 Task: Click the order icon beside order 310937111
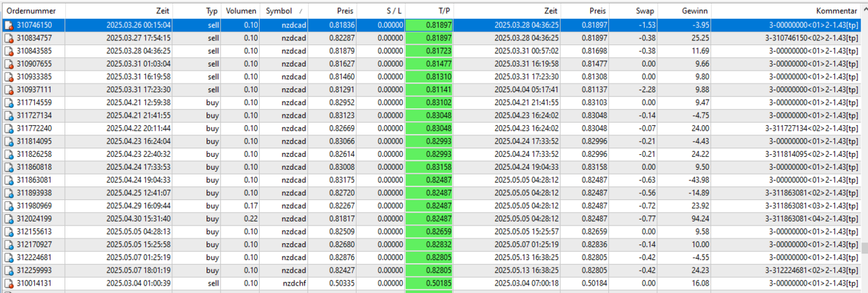pos(9,90)
